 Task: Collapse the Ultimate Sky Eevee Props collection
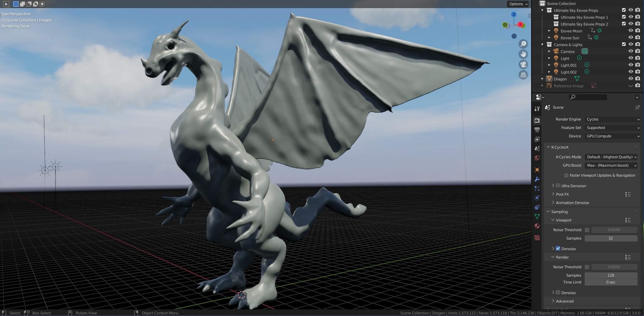point(542,10)
